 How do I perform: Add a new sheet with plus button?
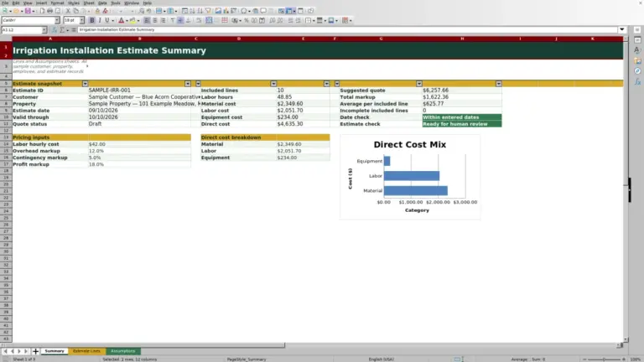(x=35, y=351)
